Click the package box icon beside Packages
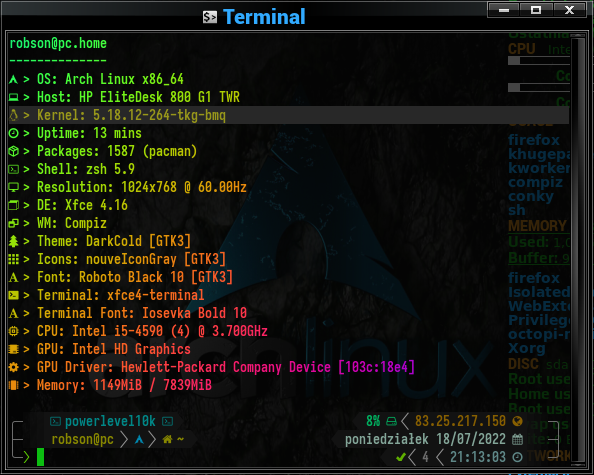The image size is (594, 475). click(13, 151)
